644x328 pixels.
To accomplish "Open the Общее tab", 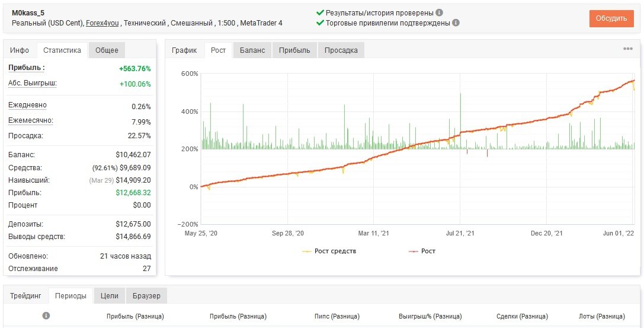I will click(107, 50).
